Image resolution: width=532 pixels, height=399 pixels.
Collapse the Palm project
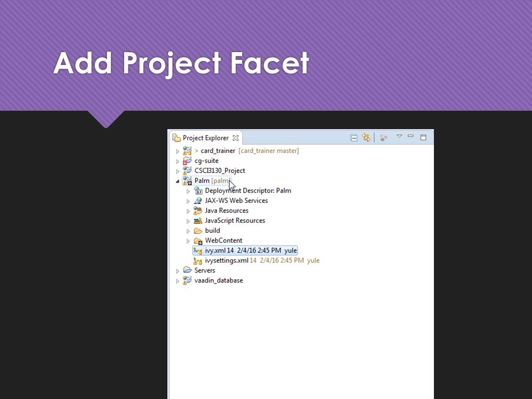(177, 181)
